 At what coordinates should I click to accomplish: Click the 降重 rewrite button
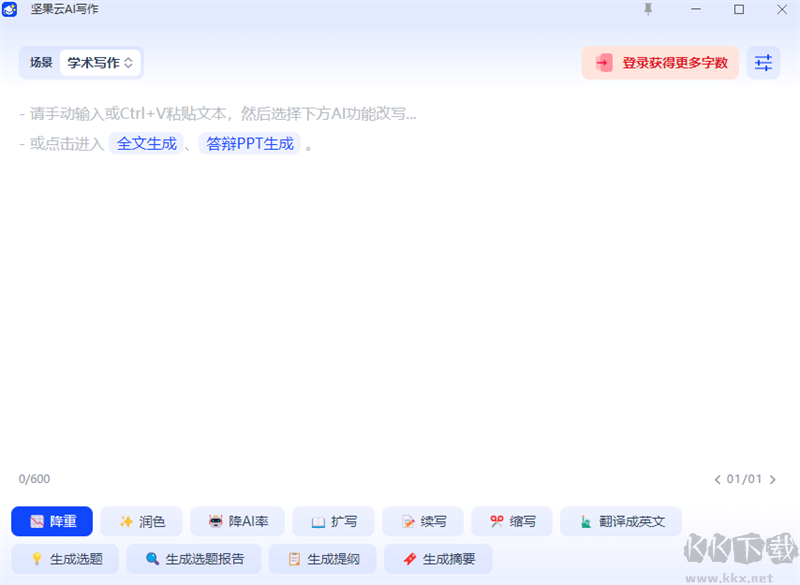[x=52, y=521]
